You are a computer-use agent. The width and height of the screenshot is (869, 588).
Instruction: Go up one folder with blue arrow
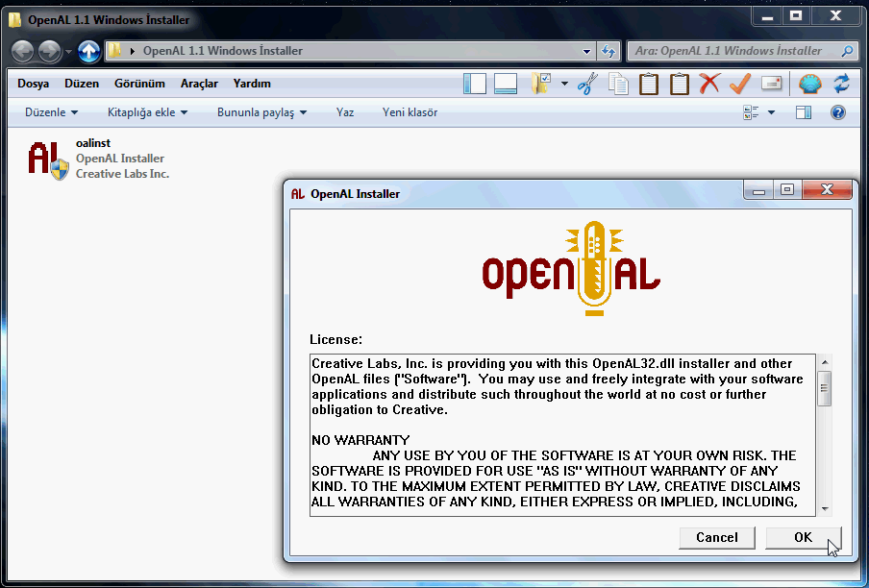[88, 52]
